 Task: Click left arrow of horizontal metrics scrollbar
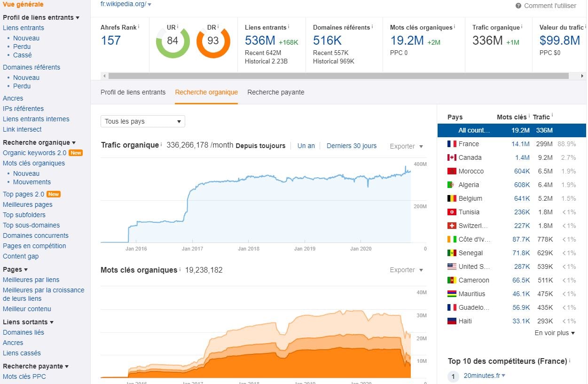point(104,76)
